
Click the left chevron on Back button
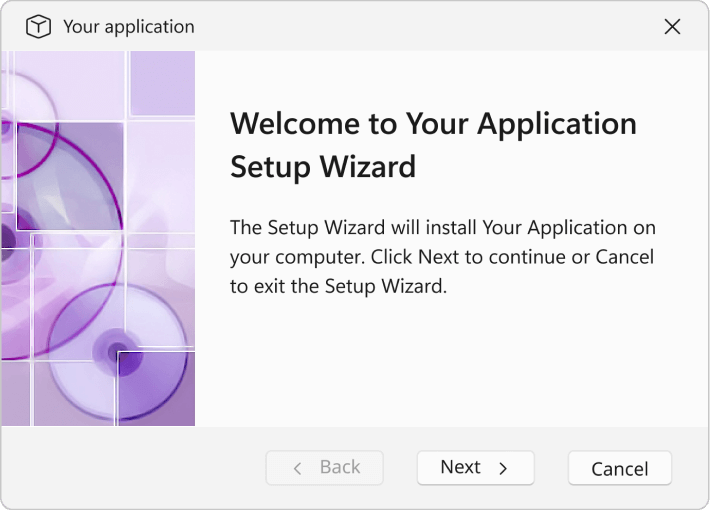[x=297, y=468]
